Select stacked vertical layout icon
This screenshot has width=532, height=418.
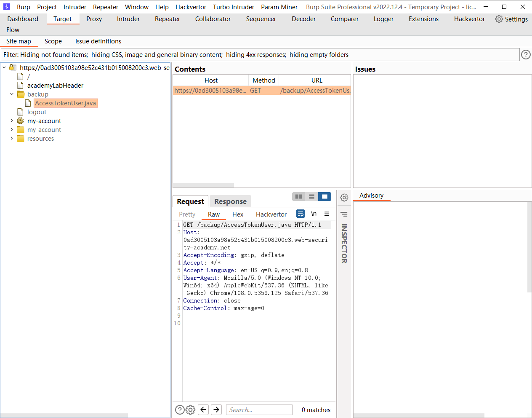pos(312,196)
